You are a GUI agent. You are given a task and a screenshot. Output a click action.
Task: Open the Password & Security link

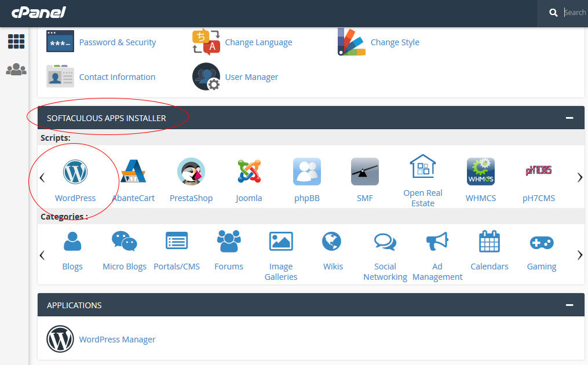[x=118, y=42]
